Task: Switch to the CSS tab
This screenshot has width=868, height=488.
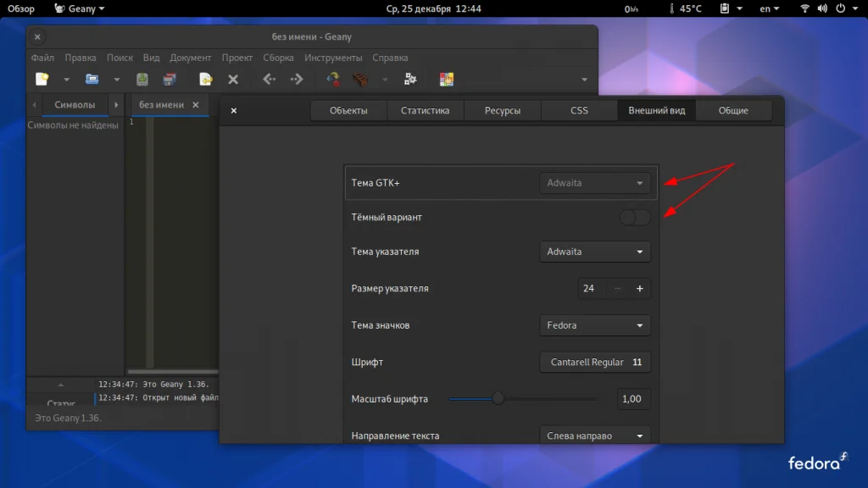Action: tap(579, 111)
